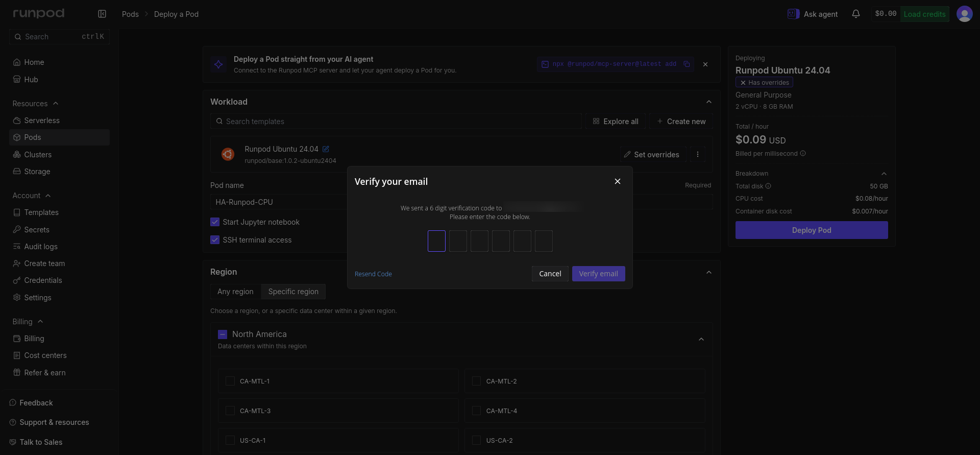Check the CA-MTL-2 data center
Viewport: 980px width, 455px height.
[x=476, y=381]
